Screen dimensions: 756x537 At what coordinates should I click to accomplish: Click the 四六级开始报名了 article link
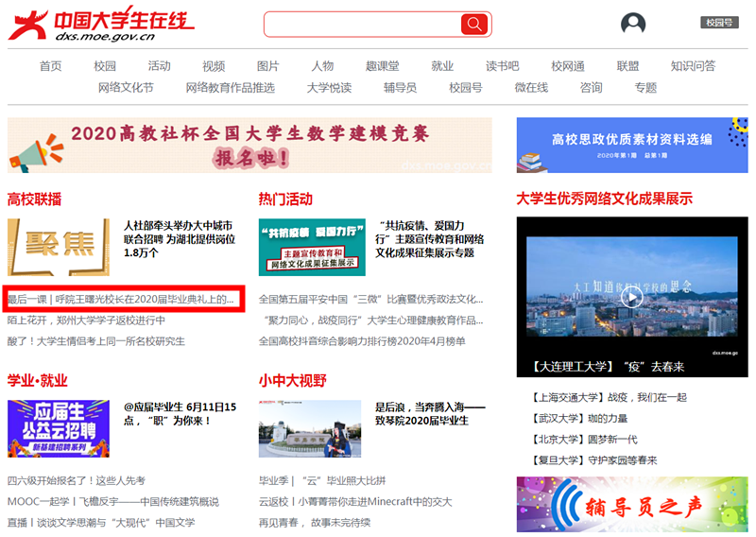[x=77, y=480]
